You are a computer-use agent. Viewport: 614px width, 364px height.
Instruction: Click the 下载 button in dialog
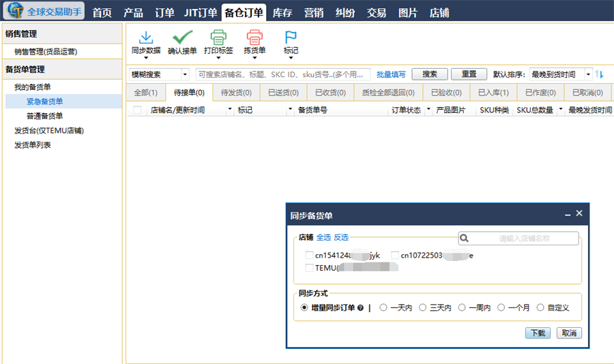(x=538, y=333)
